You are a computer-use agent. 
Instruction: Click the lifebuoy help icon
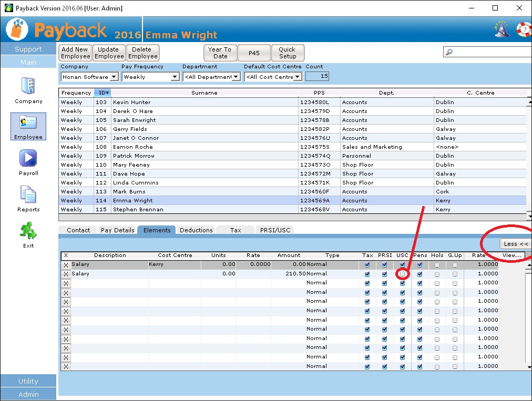[524, 30]
